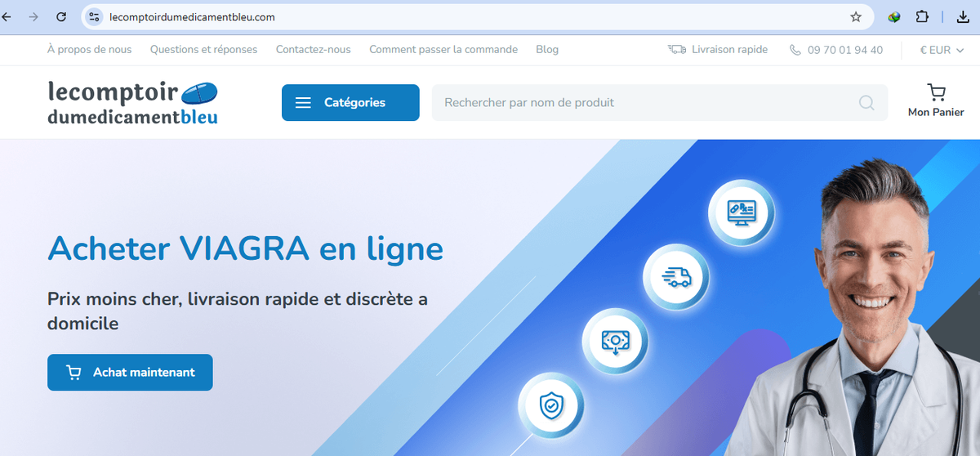Click the hamburger lines icon in Catégories
Viewport: 980px width, 456px height.
[303, 103]
